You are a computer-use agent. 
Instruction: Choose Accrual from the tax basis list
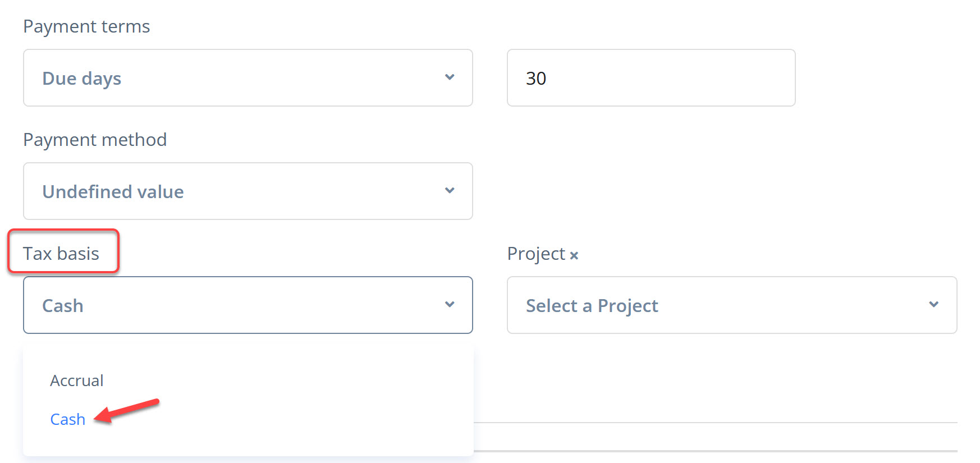pos(77,381)
